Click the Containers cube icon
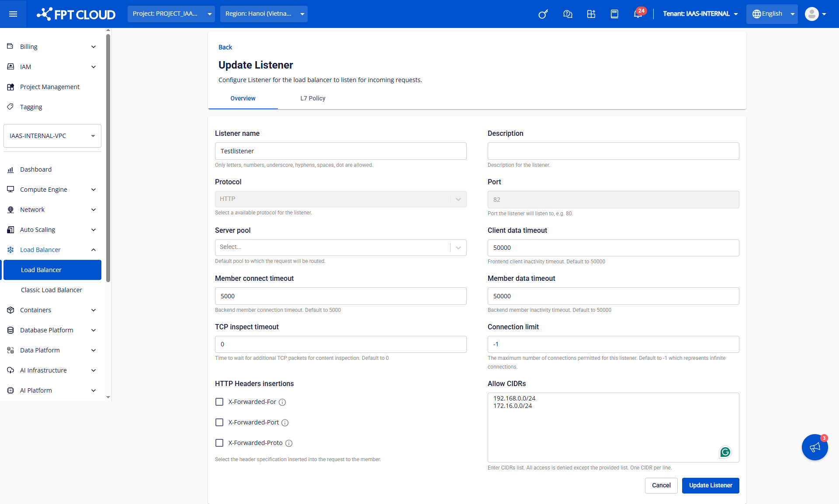This screenshot has height=504, width=839. [10, 310]
